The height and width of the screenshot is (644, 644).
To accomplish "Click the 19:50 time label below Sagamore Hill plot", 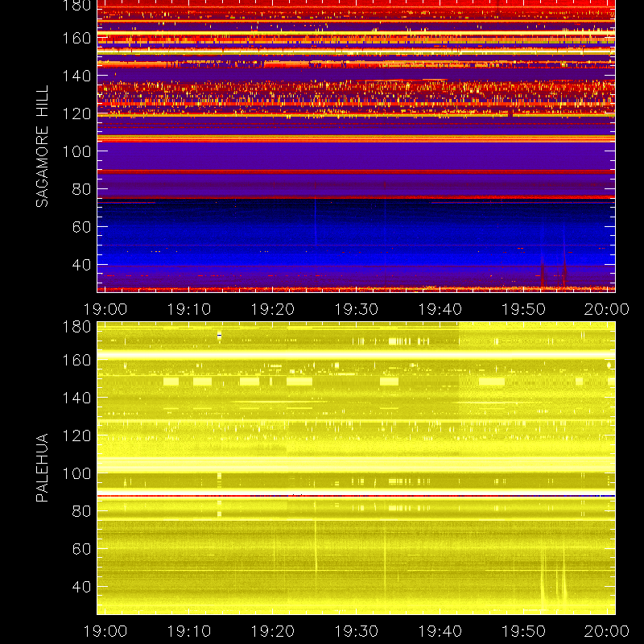I will click(524, 309).
